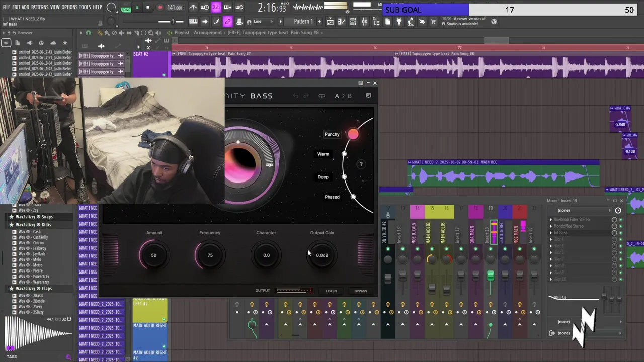644x362 pixels.
Task: Click the mixer latency clock icon
Action: [618, 210]
